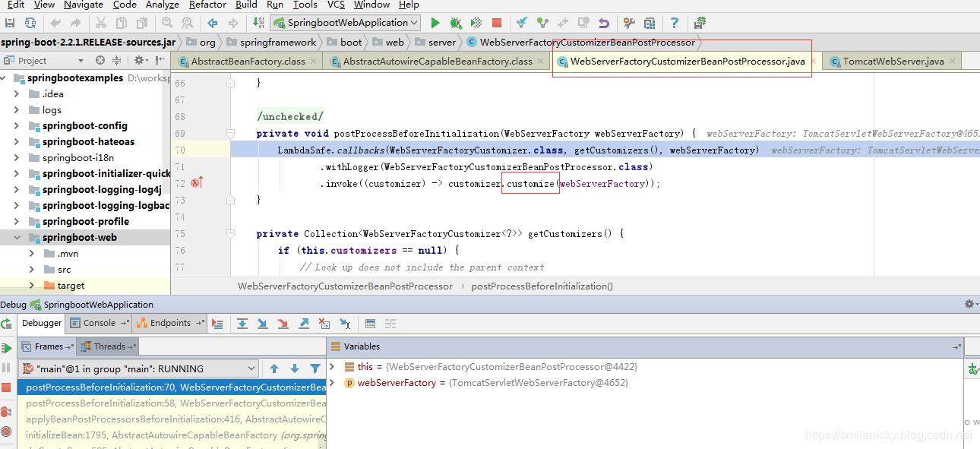Click Project panel settings gear icon
Screen dimensions: 980x449
point(141,60)
